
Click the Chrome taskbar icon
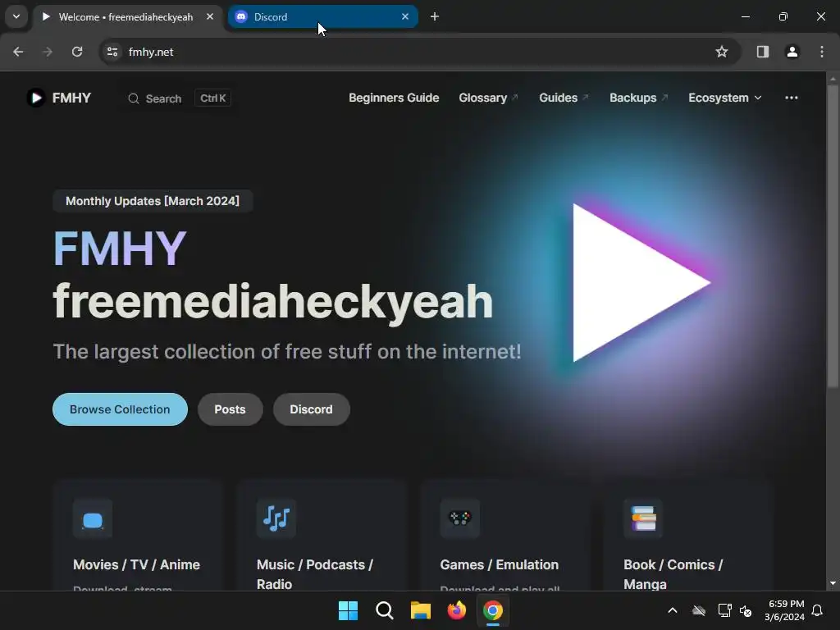click(x=493, y=610)
